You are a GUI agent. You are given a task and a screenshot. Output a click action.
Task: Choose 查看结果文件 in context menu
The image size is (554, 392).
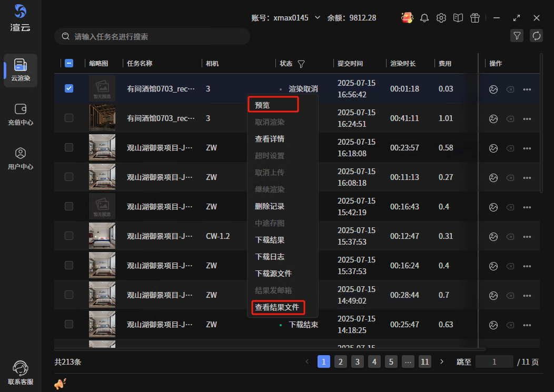277,307
